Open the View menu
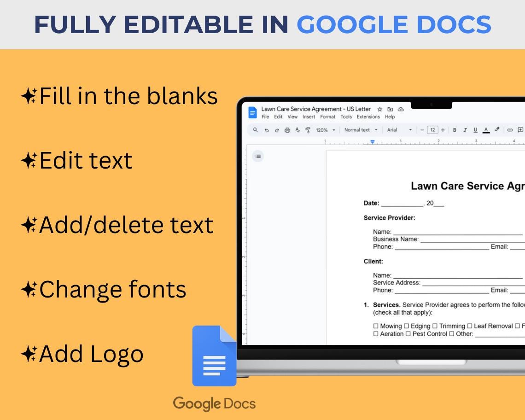525x420 pixels. tap(292, 117)
